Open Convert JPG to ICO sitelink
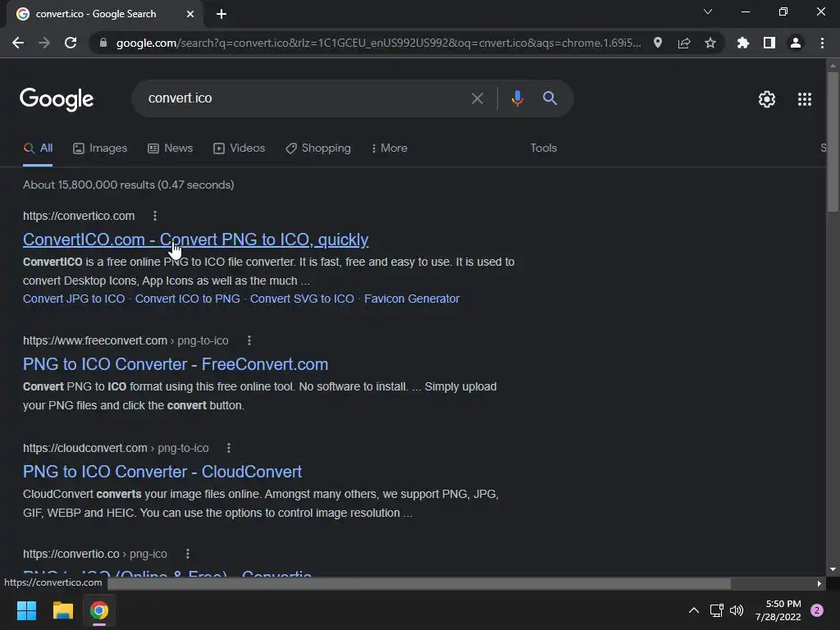The height and width of the screenshot is (630, 840). point(74,299)
